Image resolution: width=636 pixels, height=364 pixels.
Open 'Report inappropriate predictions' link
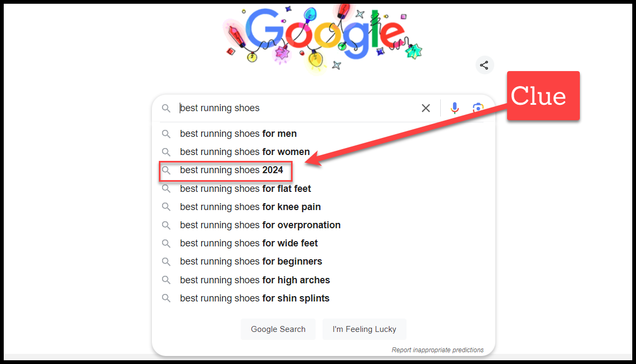click(437, 350)
